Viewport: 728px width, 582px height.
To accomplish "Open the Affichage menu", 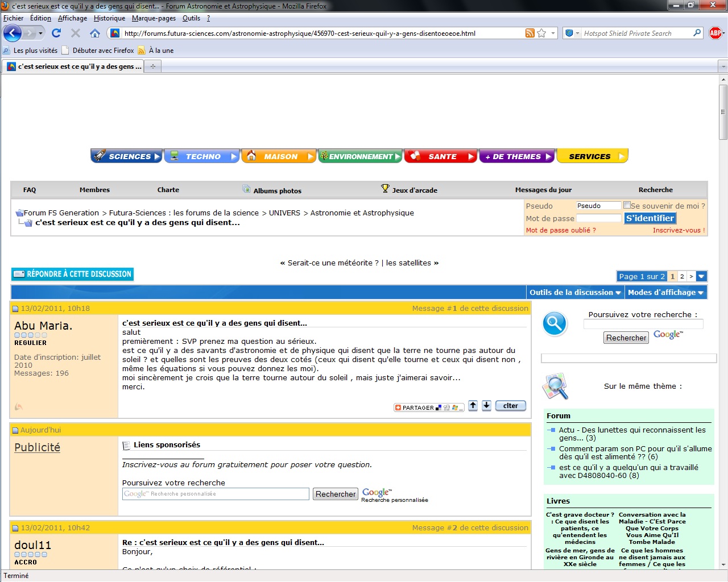I will pyautogui.click(x=73, y=18).
